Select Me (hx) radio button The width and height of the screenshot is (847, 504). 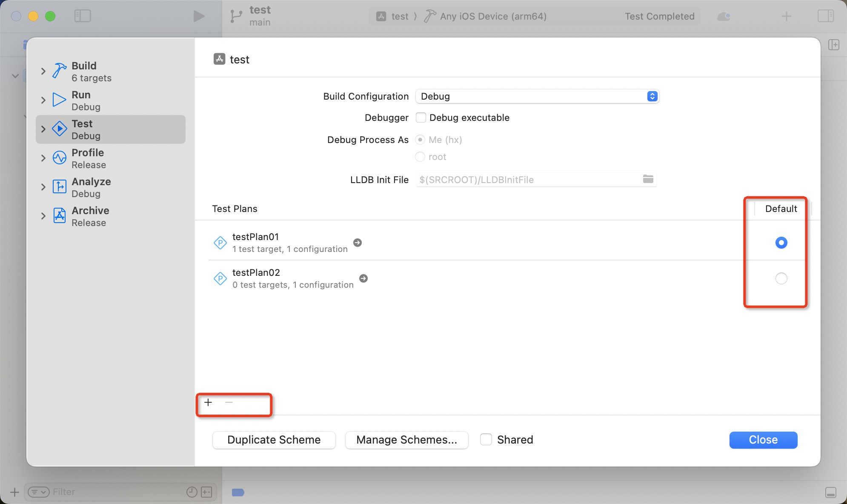coord(420,140)
